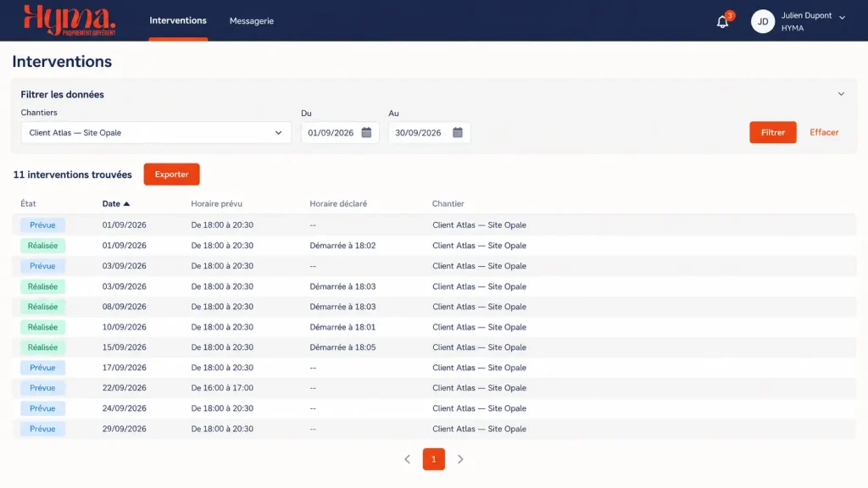This screenshot has width=868, height=488.
Task: Click the Exporter button
Action: point(171,175)
